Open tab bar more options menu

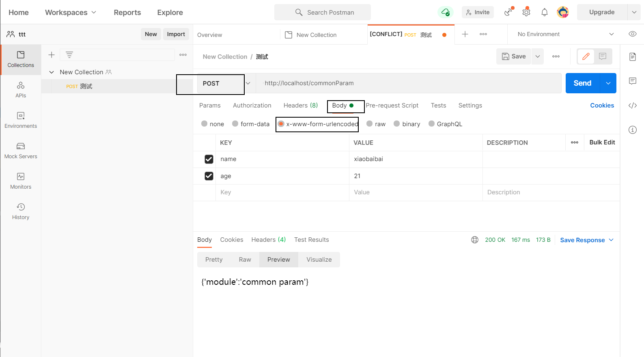click(x=483, y=34)
